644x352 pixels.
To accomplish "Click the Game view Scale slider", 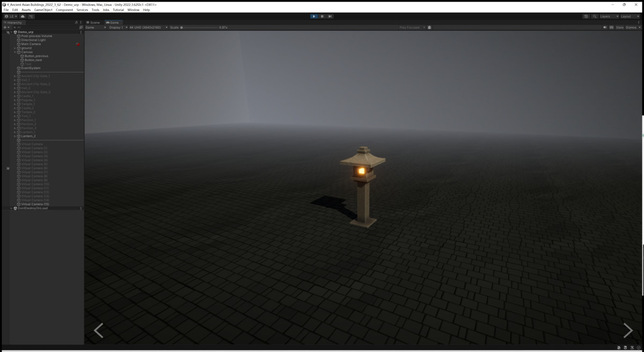I will [199, 27].
